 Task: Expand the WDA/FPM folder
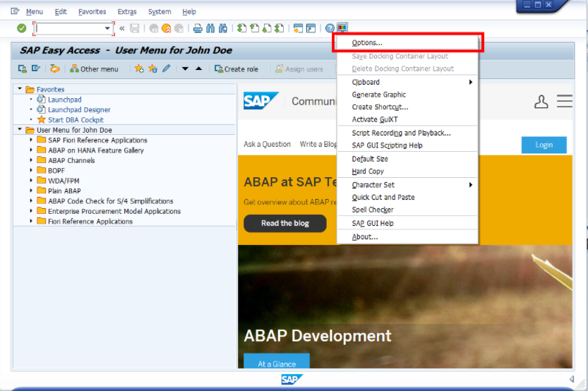[31, 180]
